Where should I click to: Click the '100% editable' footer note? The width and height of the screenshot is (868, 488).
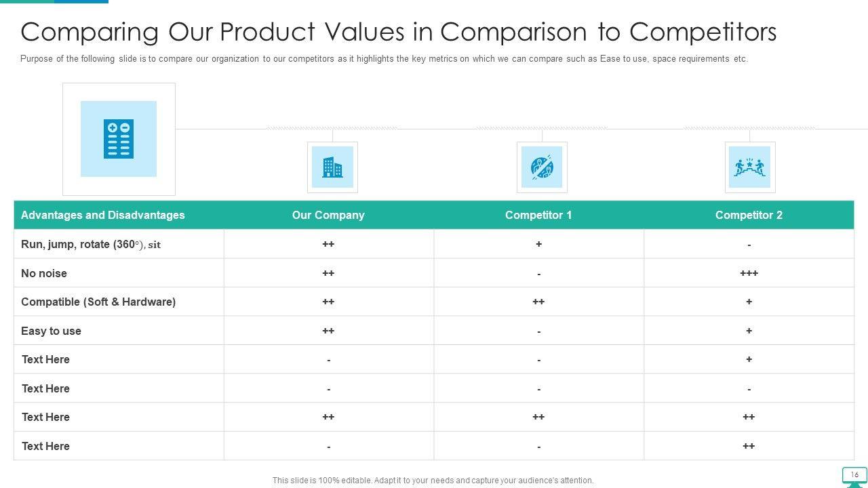433,481
